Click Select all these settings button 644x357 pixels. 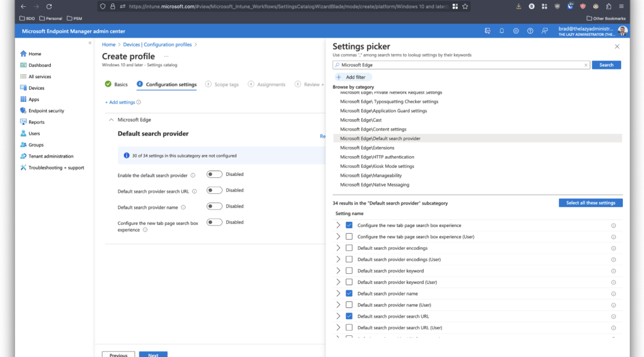point(591,203)
